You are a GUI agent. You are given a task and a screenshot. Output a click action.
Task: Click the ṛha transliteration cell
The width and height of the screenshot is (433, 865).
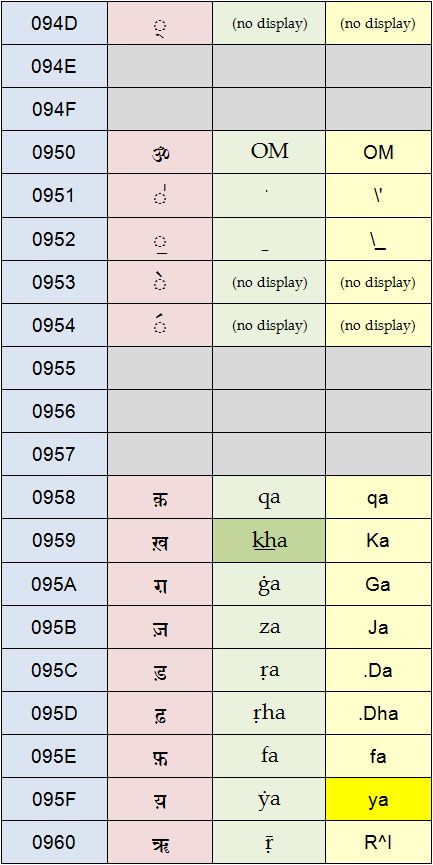click(x=269, y=713)
